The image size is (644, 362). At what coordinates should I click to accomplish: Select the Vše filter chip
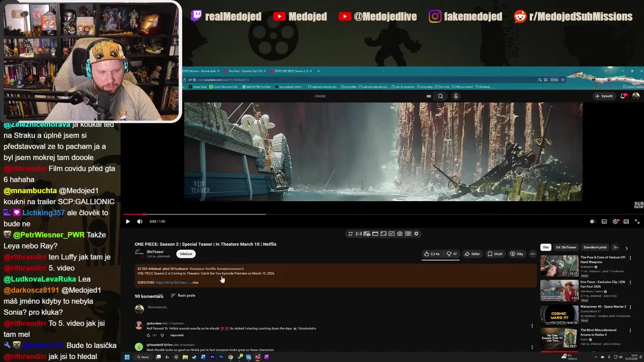(545, 247)
